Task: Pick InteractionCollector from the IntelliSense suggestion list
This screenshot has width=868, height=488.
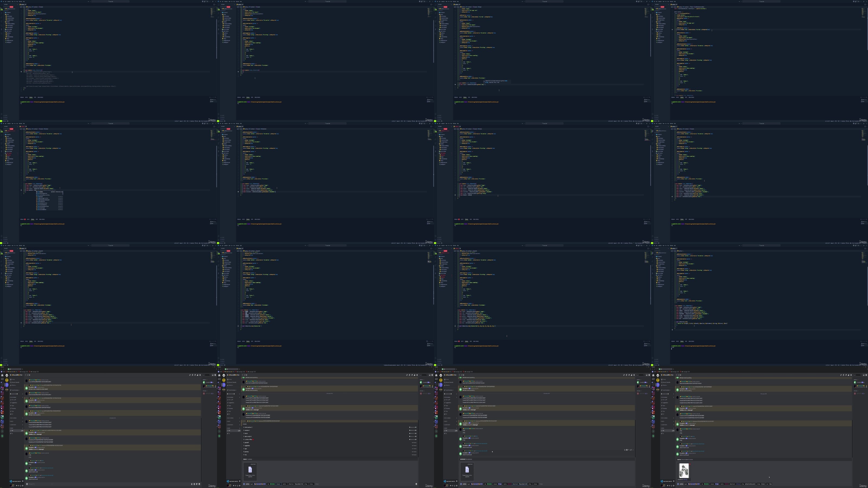Action: pos(49,203)
